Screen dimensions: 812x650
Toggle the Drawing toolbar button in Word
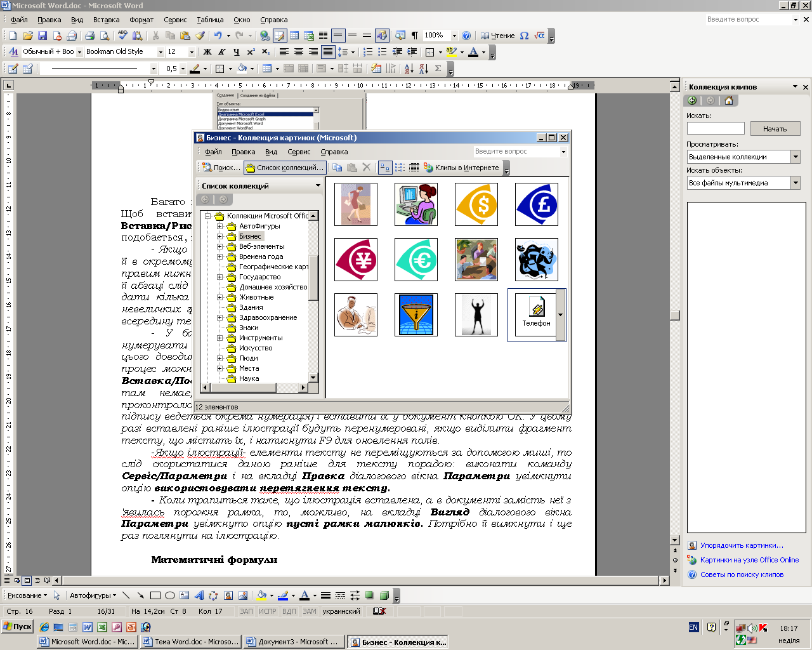pos(382,36)
